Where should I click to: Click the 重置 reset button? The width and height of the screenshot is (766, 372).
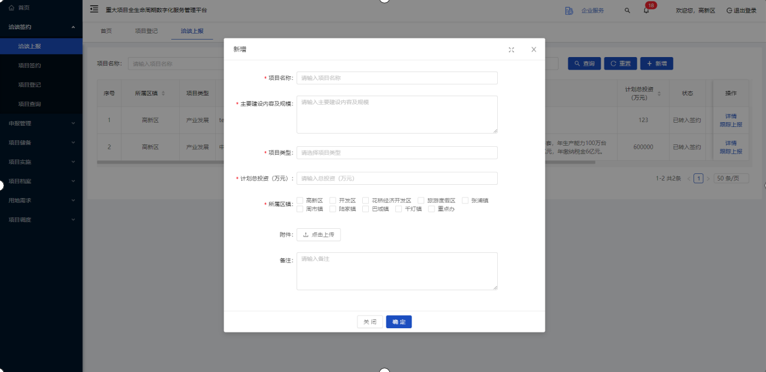(x=620, y=64)
